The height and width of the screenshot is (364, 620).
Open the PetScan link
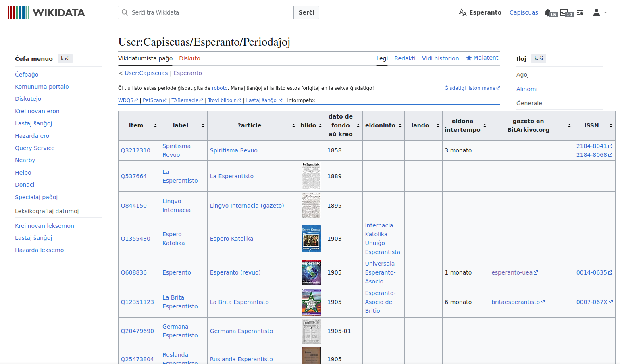[154, 100]
